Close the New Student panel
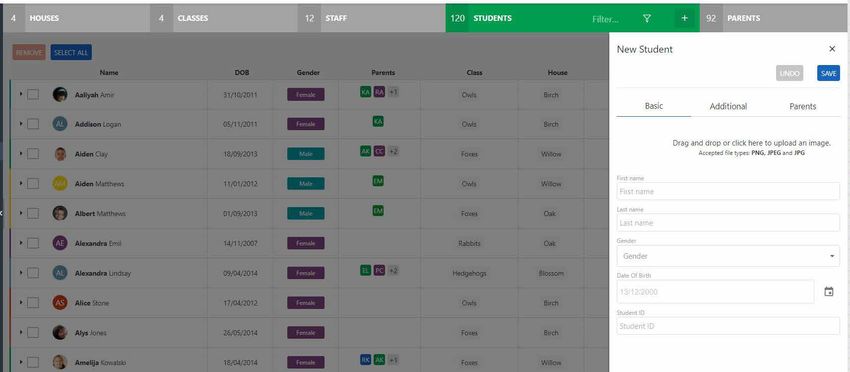 click(832, 49)
